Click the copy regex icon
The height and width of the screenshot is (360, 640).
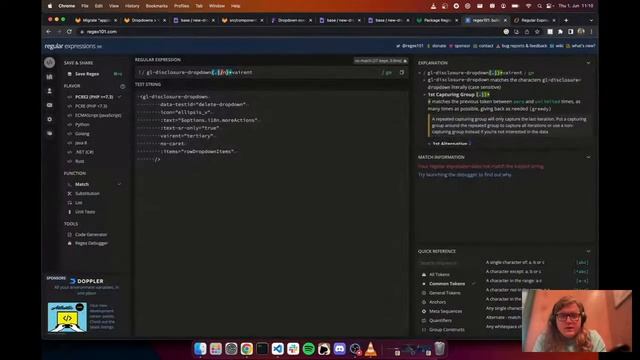(402, 72)
